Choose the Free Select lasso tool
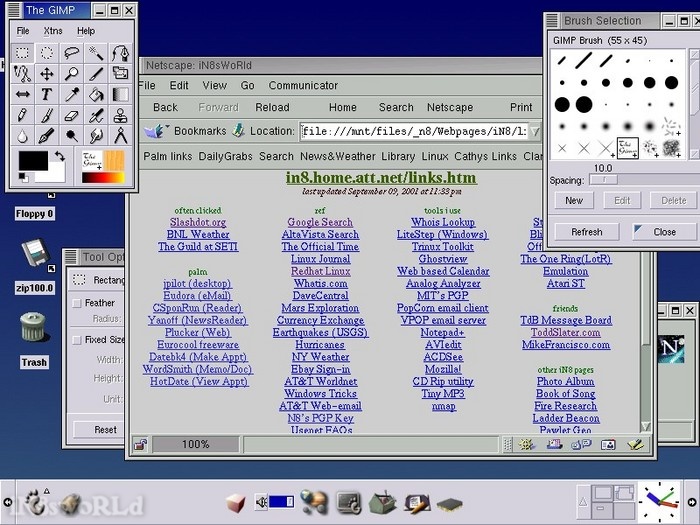The image size is (700, 525). [x=71, y=53]
